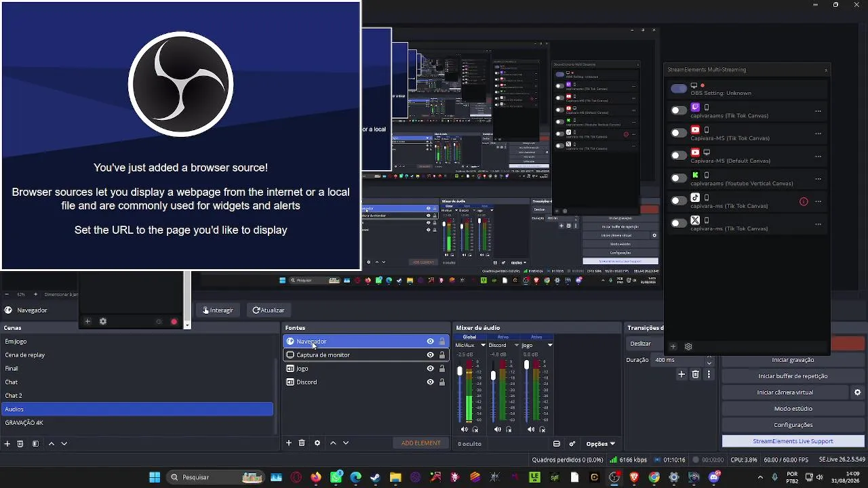
Task: Switch to the Final scene
Action: (138, 369)
